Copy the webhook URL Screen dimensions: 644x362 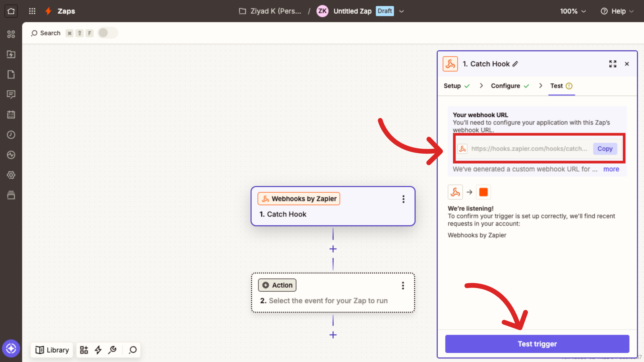coord(605,149)
